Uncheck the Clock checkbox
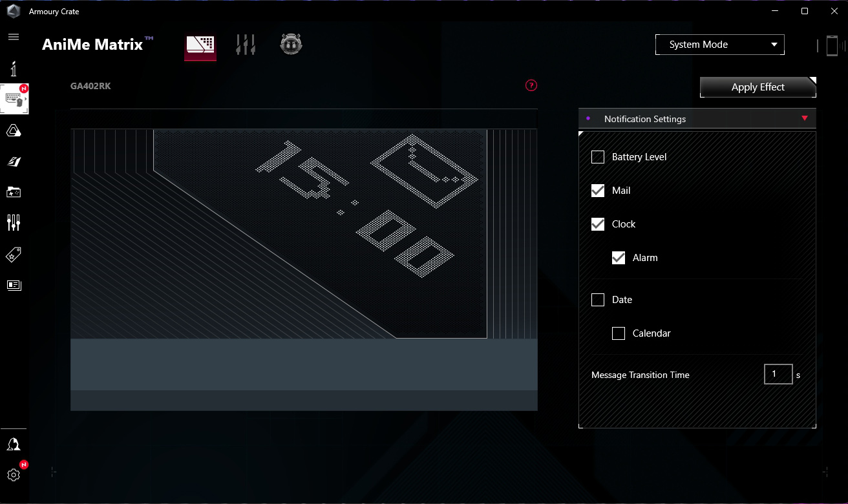Viewport: 848px width, 504px height. coord(598,224)
